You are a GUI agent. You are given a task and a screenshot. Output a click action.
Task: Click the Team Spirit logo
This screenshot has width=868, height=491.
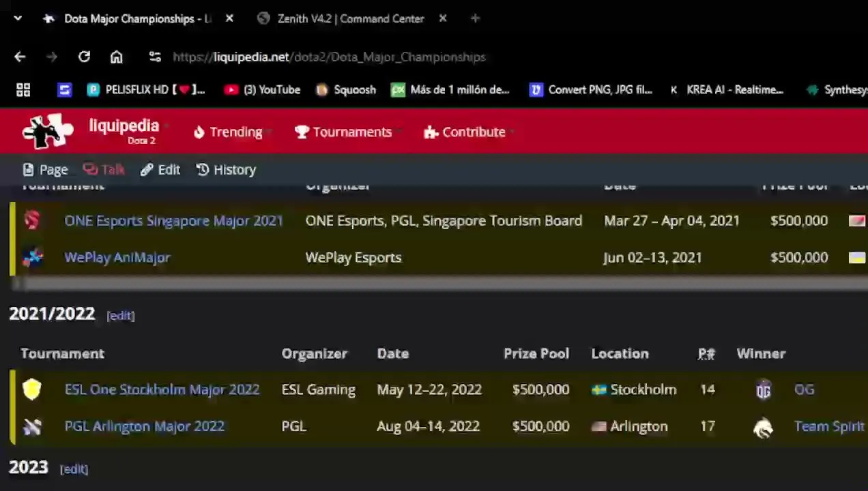(x=763, y=427)
